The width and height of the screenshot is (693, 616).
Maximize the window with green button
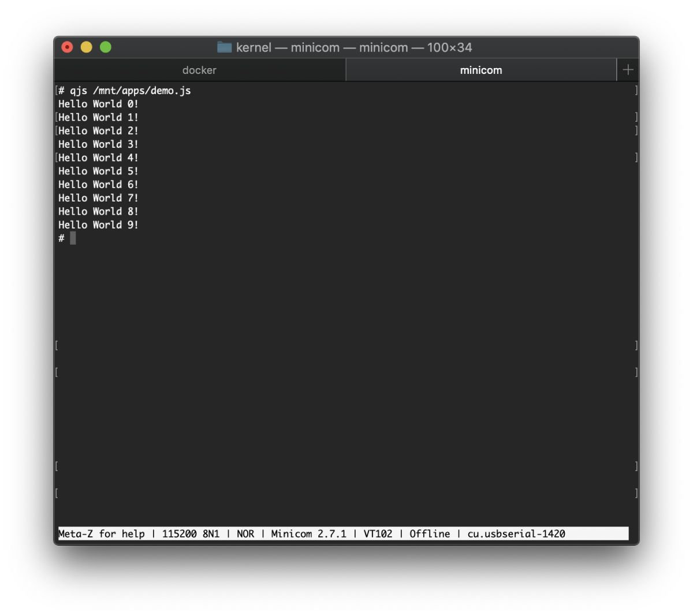tap(106, 47)
